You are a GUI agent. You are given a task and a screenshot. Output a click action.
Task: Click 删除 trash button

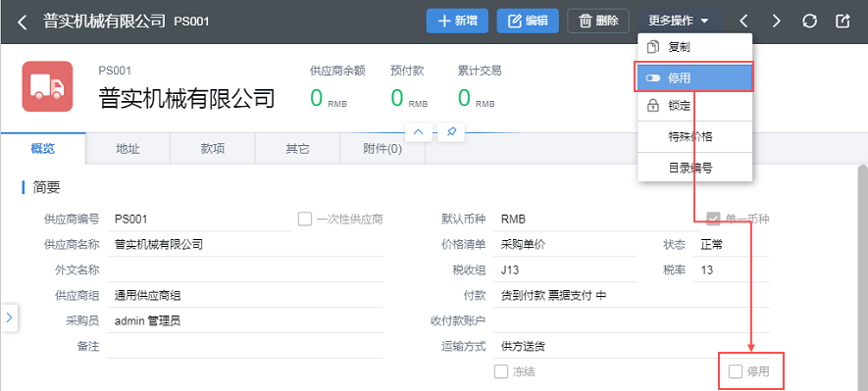pyautogui.click(x=598, y=21)
